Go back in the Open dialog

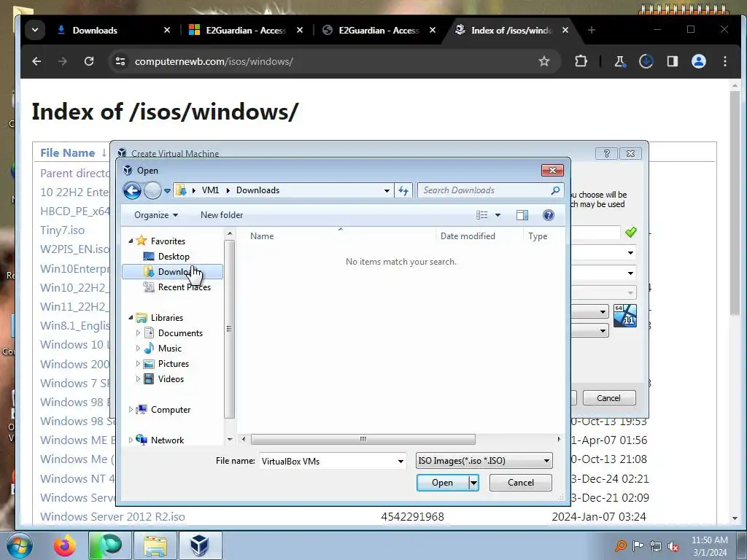133,190
